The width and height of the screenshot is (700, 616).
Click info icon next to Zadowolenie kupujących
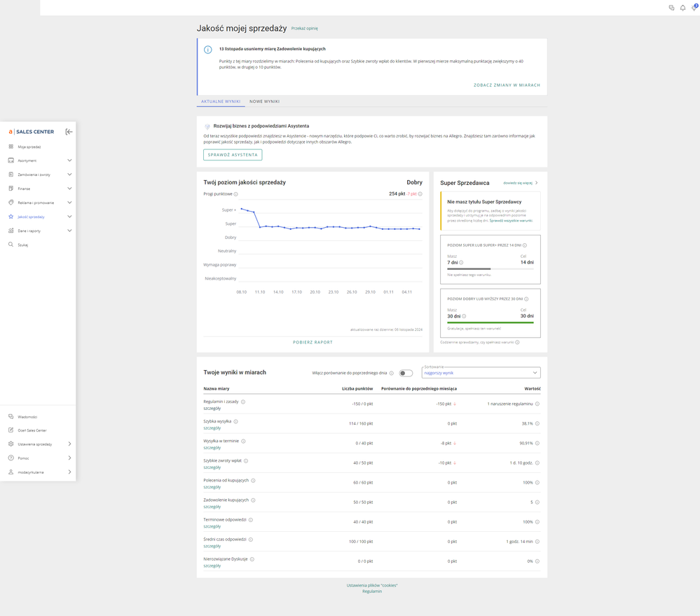pyautogui.click(x=253, y=500)
